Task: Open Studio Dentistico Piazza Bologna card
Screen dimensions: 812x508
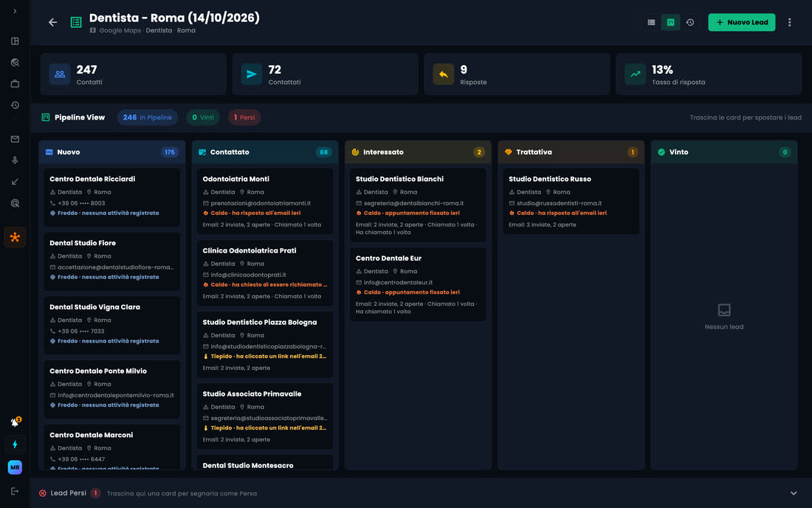Action: (264, 344)
